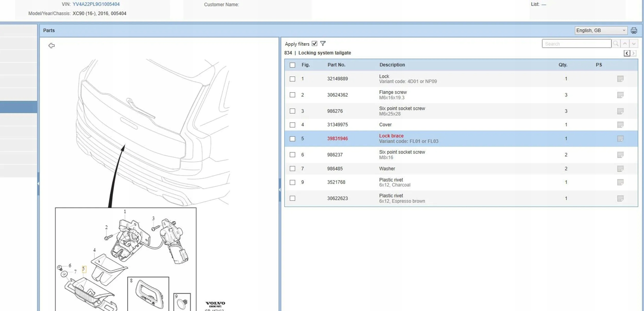Click the back arrow above the diagram

tap(51, 46)
